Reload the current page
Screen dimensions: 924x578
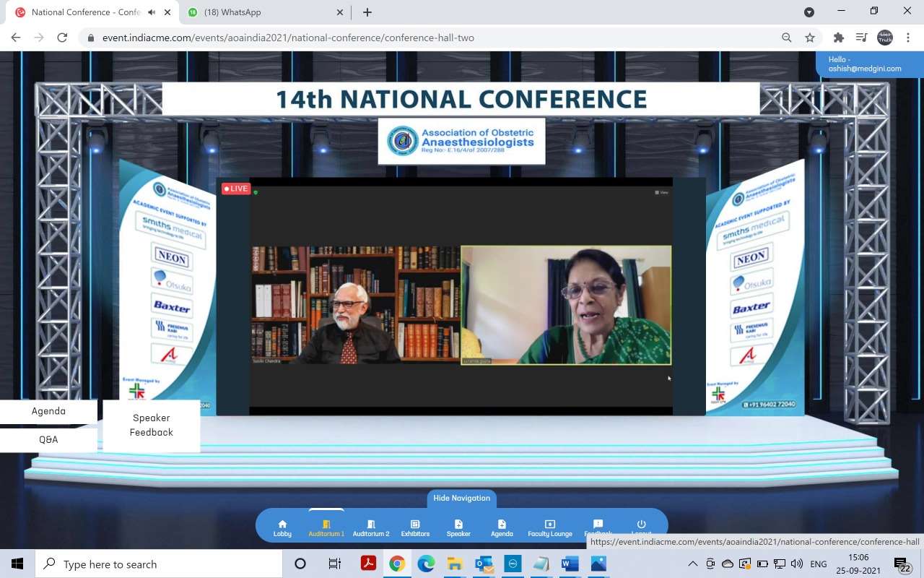coord(62,38)
